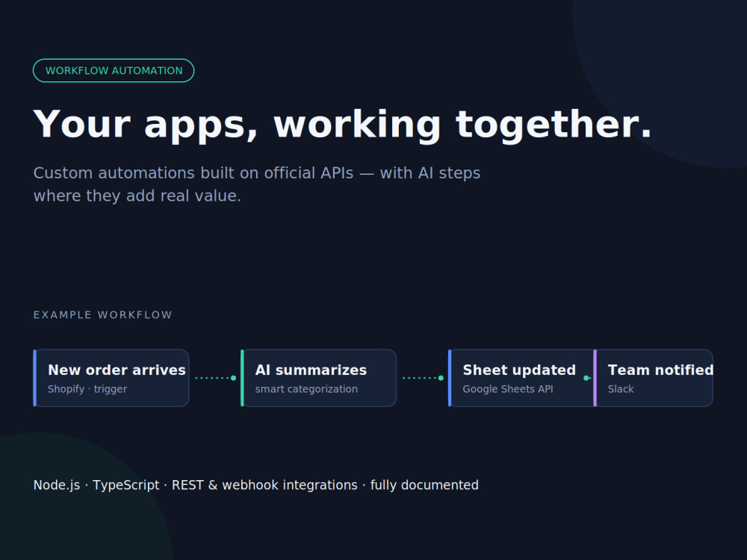Click the 'Google Sheets API' caption
The width and height of the screenshot is (747, 560).
pyautogui.click(x=508, y=389)
